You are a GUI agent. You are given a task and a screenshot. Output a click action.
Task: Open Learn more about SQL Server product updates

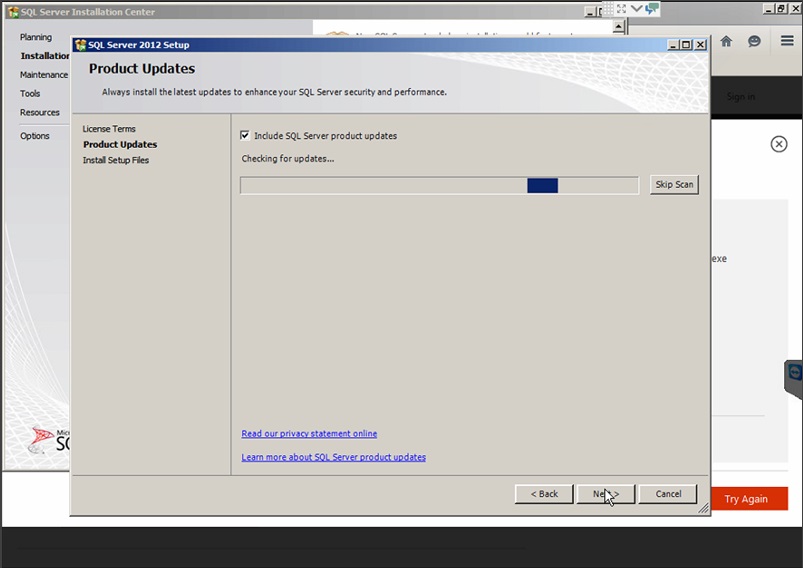click(333, 457)
